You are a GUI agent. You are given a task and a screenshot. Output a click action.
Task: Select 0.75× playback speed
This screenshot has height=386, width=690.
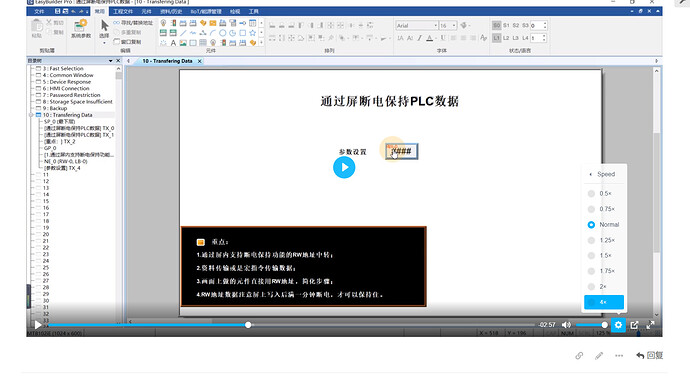coord(604,209)
